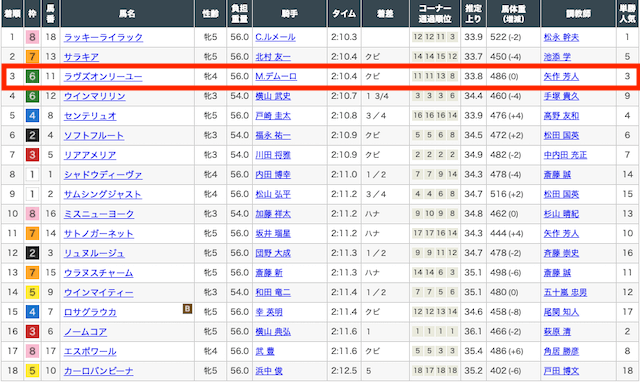Click the 馬名 column header

pyautogui.click(x=127, y=13)
